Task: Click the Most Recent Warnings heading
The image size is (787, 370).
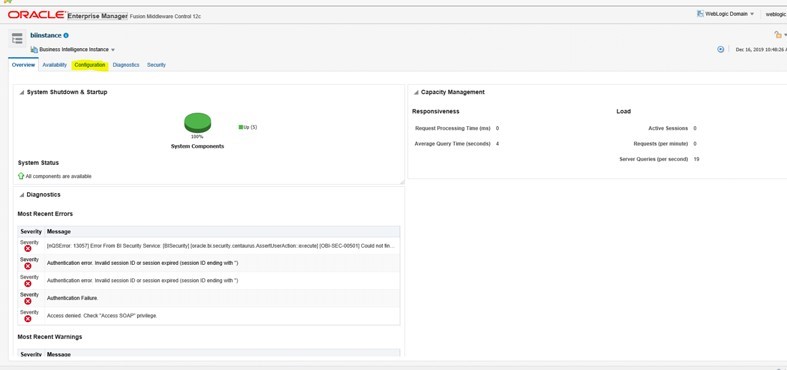Action: [x=50, y=337]
